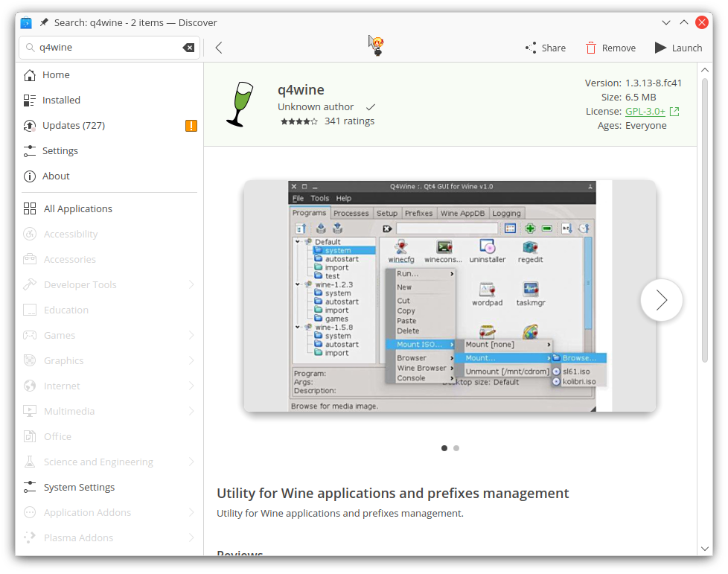This screenshot has width=728, height=574.
Task: Click the search magnifier icon
Action: [x=31, y=48]
